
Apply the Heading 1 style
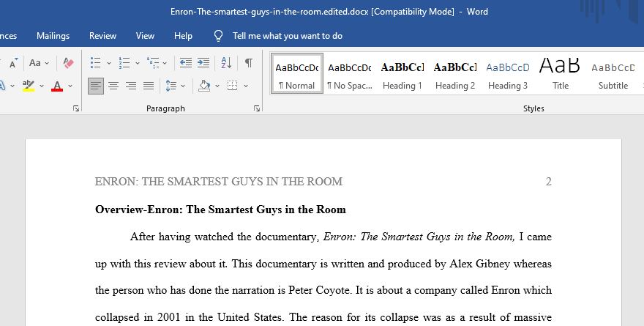(402, 73)
